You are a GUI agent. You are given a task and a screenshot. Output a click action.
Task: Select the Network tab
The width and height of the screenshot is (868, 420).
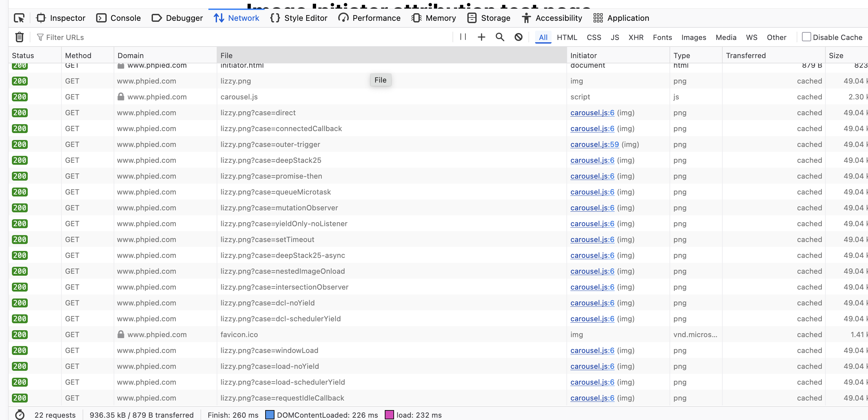click(x=236, y=18)
